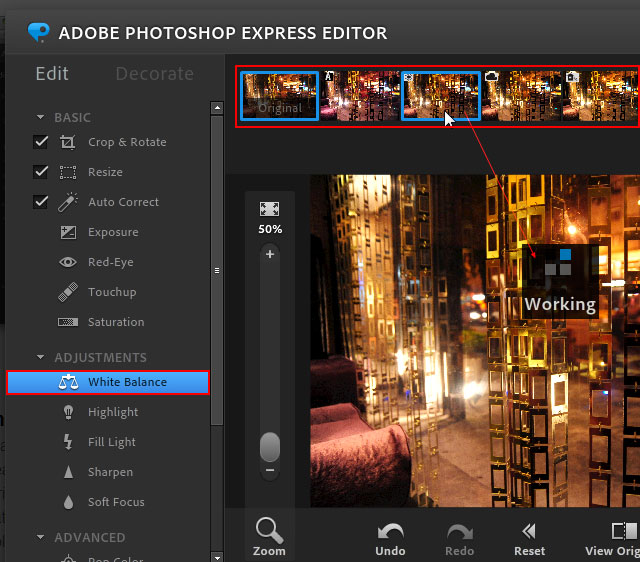The height and width of the screenshot is (562, 640).
Task: Select the Fill Light flash icon
Action: 68,442
